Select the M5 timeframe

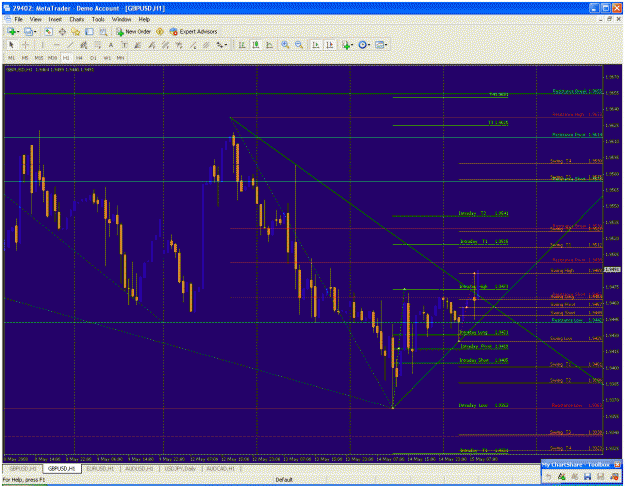(x=25, y=58)
